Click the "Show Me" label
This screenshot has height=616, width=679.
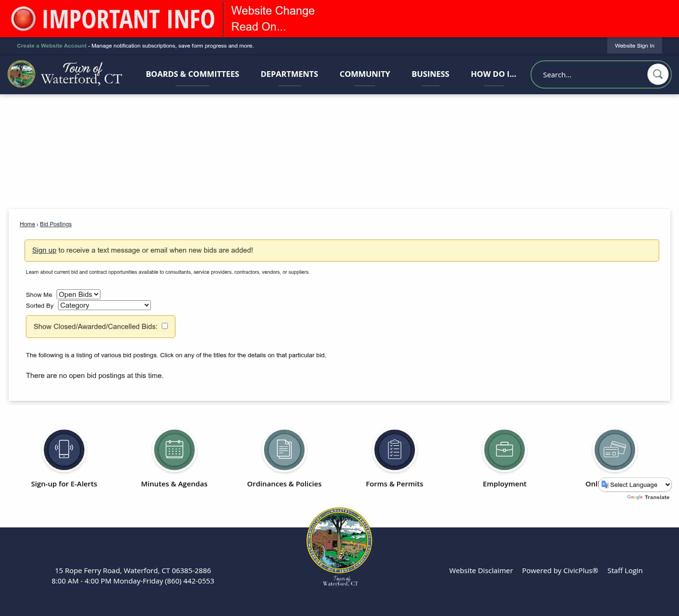point(39,295)
